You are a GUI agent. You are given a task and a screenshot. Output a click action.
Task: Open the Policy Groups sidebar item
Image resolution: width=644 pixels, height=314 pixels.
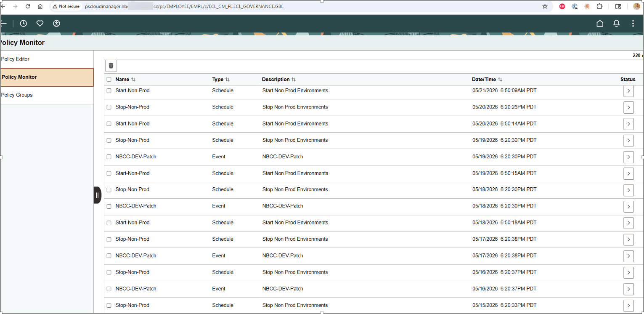pos(47,95)
